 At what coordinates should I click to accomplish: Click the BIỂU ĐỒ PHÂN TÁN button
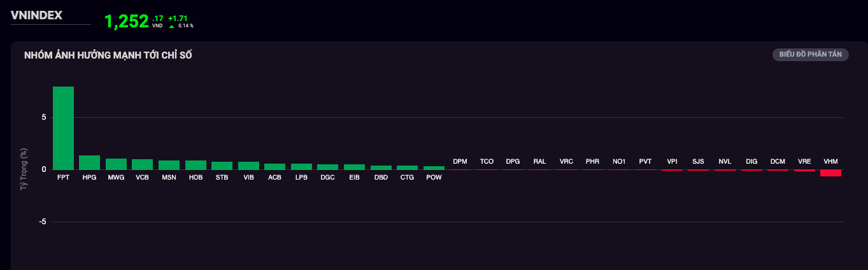pyautogui.click(x=810, y=55)
